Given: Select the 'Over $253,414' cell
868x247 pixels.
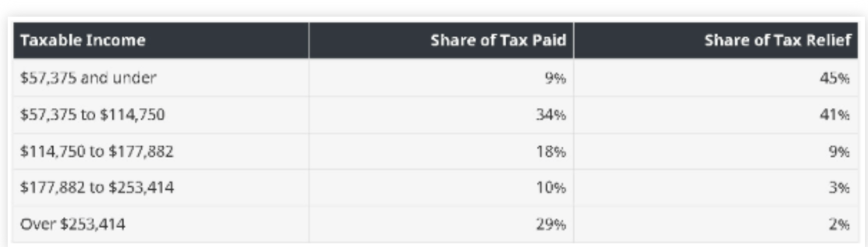Looking at the screenshot, I should 73,225.
